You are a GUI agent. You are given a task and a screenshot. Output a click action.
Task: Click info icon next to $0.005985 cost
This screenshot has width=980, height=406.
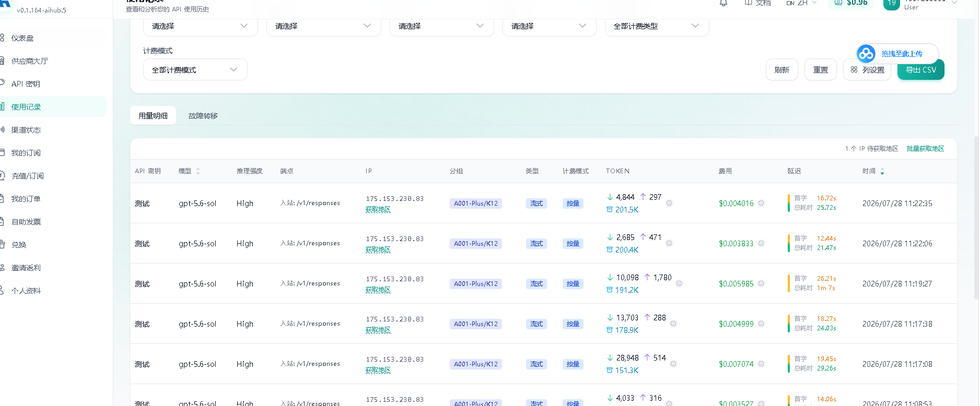761,284
